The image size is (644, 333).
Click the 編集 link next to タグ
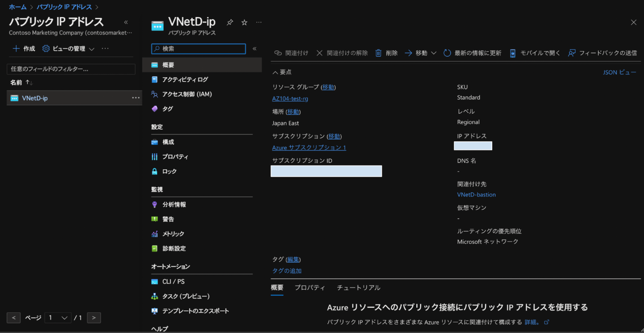pos(293,259)
